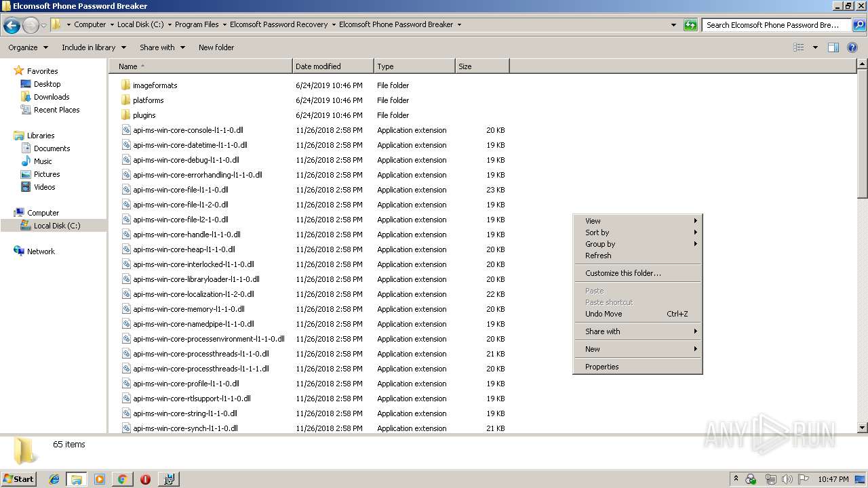868x488 pixels.
Task: Click Program Files in the breadcrumb
Action: point(197,24)
